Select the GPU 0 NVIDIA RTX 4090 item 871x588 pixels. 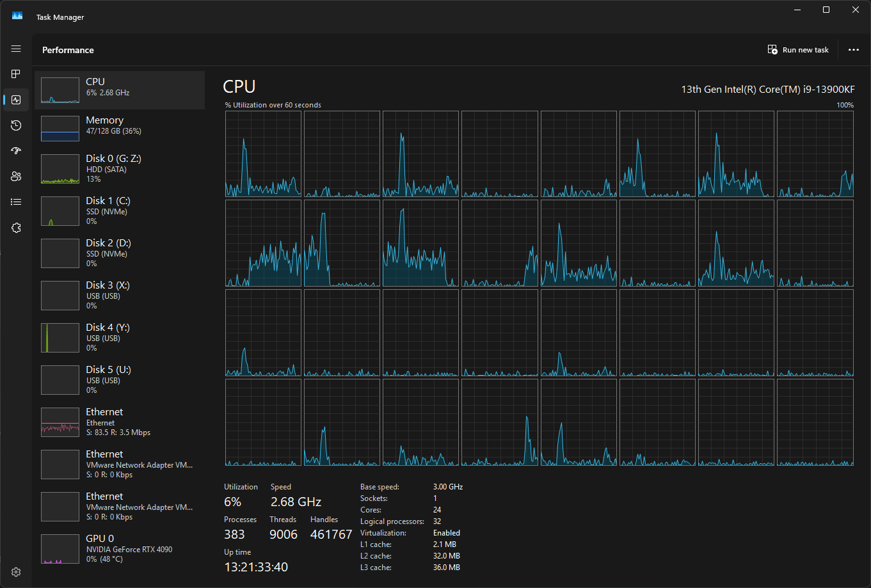120,548
